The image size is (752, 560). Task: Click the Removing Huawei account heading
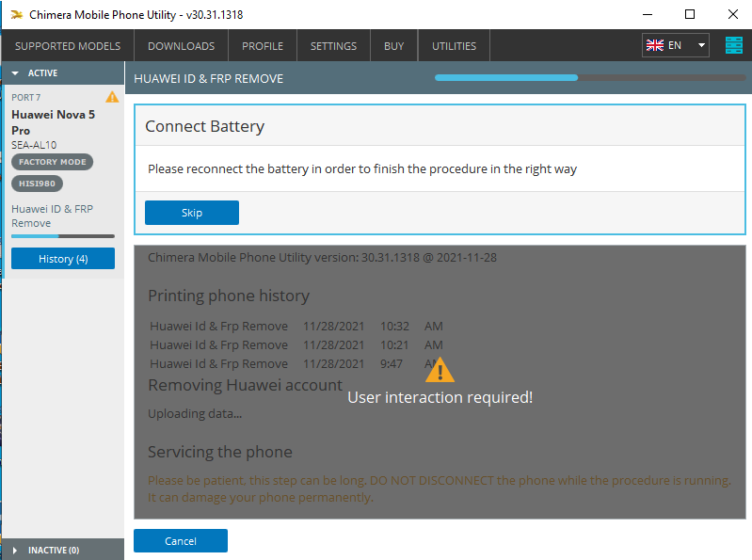[x=245, y=385]
